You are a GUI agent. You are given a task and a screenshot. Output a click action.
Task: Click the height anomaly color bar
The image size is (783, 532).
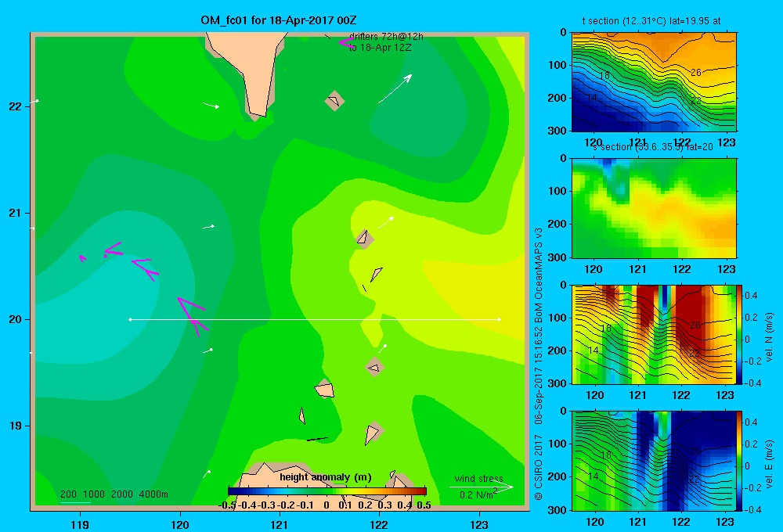point(327,491)
